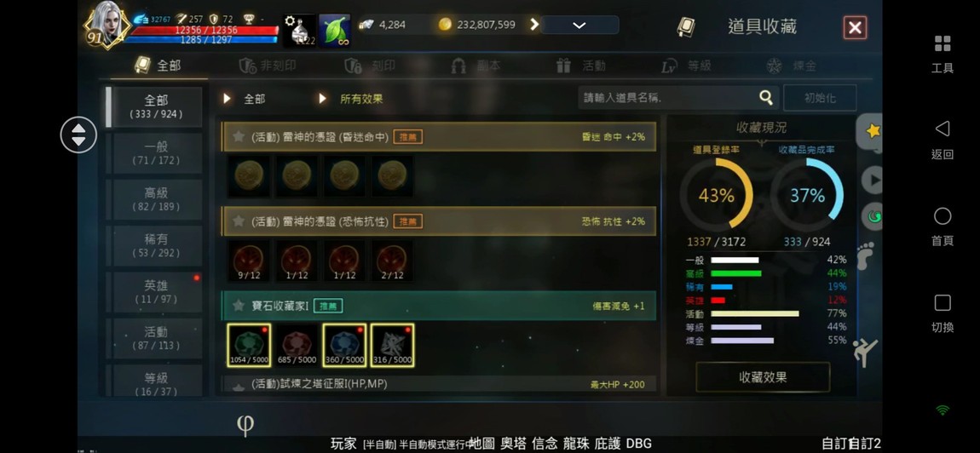This screenshot has height=453, width=980.
Task: Tap the up-down floating slider control
Action: pos(78,135)
